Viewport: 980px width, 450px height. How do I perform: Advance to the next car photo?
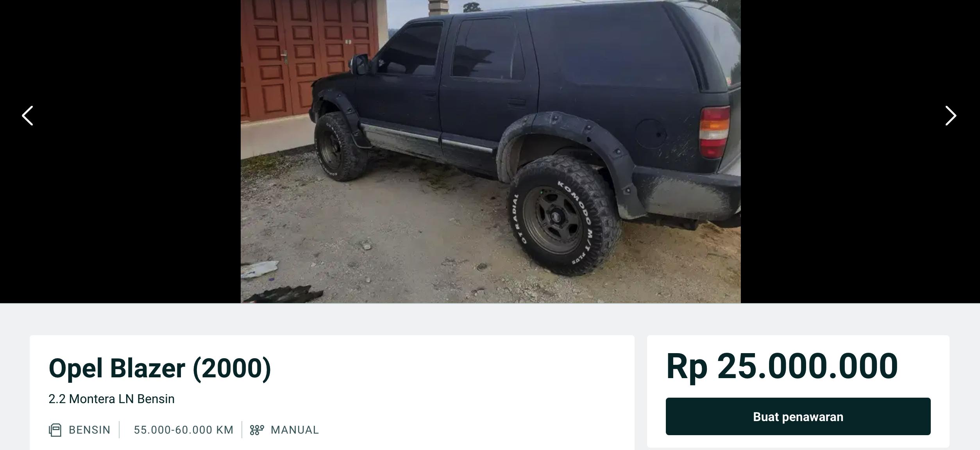click(x=951, y=116)
